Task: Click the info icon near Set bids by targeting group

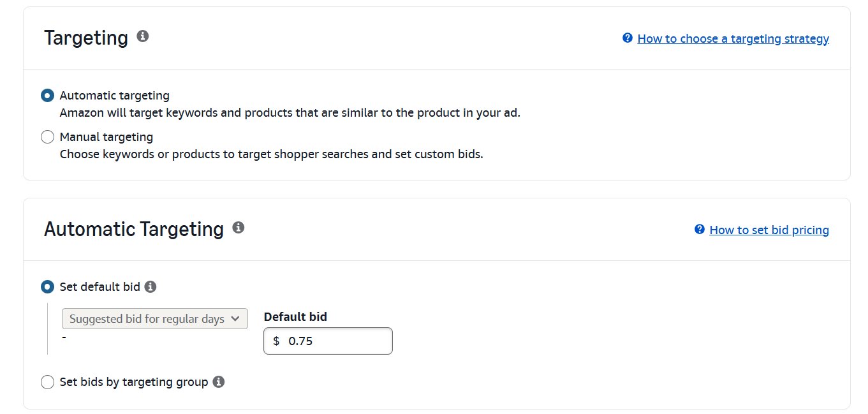Action: click(x=219, y=381)
